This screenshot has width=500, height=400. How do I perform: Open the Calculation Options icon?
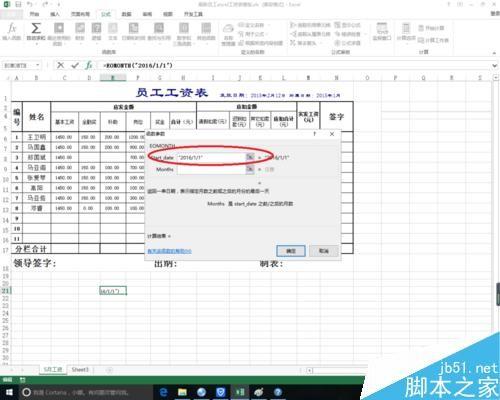tap(406, 32)
